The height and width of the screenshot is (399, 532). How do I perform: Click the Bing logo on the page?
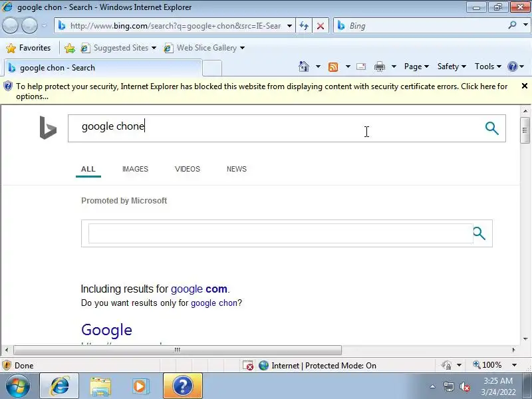click(x=48, y=128)
